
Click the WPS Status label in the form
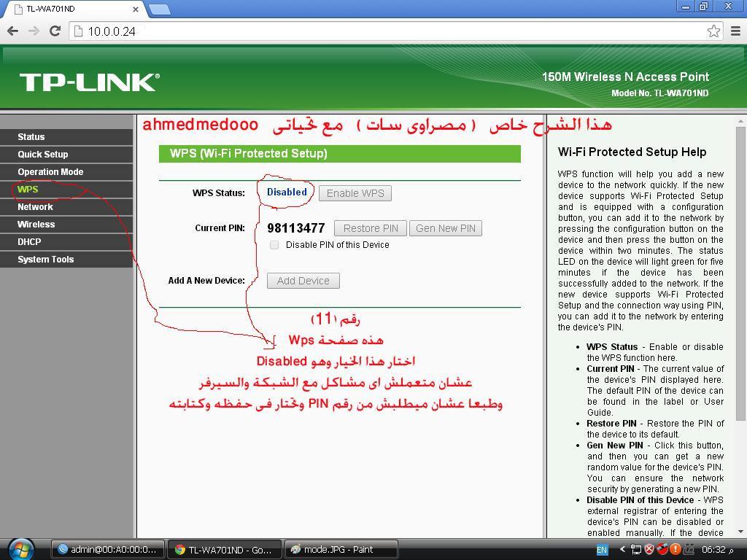pos(219,192)
